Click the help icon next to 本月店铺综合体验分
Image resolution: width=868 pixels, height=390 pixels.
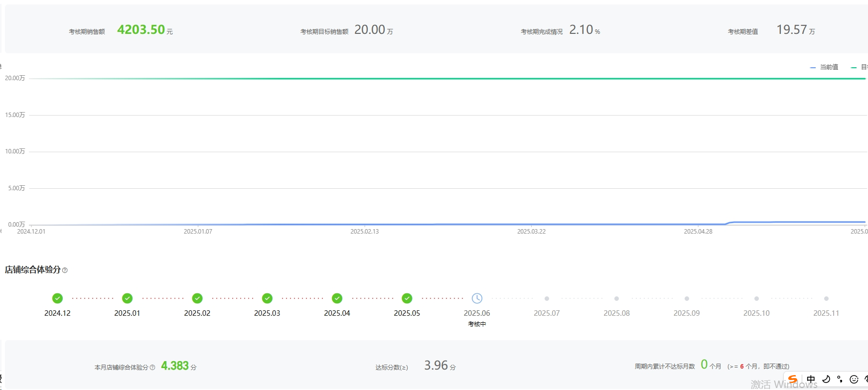click(152, 368)
